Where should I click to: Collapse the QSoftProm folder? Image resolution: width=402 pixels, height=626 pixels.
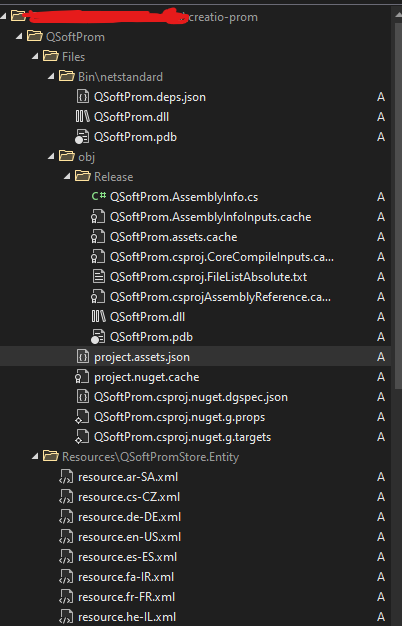click(x=19, y=36)
